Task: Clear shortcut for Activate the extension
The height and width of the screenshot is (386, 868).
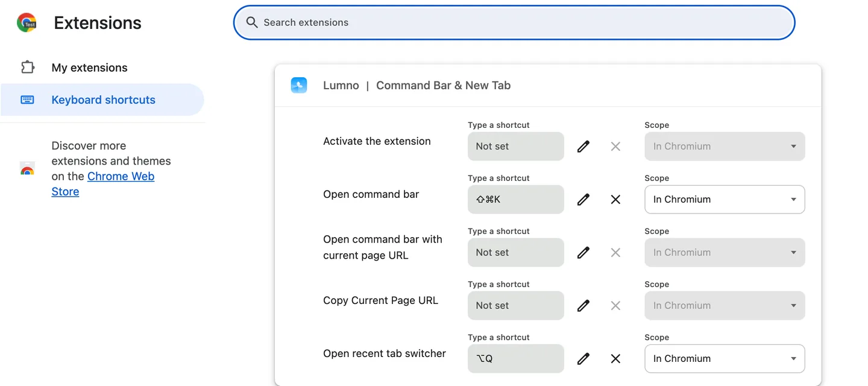Action: click(x=615, y=146)
